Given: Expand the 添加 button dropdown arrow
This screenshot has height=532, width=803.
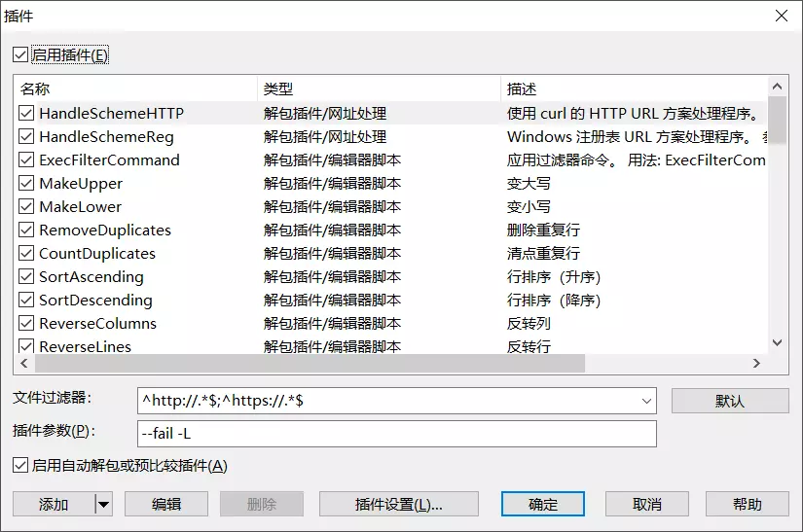Looking at the screenshot, I should click(103, 504).
